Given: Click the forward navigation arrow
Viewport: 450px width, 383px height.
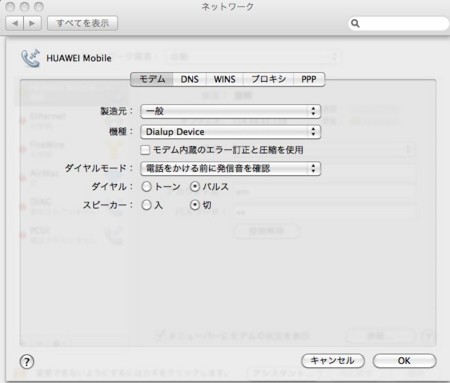Looking at the screenshot, I should pos(32,23).
